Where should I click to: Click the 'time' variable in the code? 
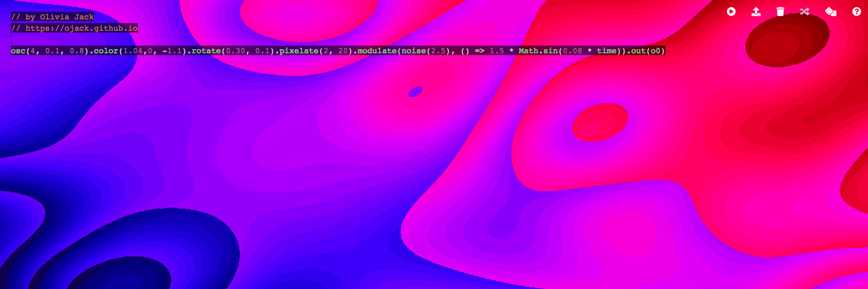[x=607, y=51]
